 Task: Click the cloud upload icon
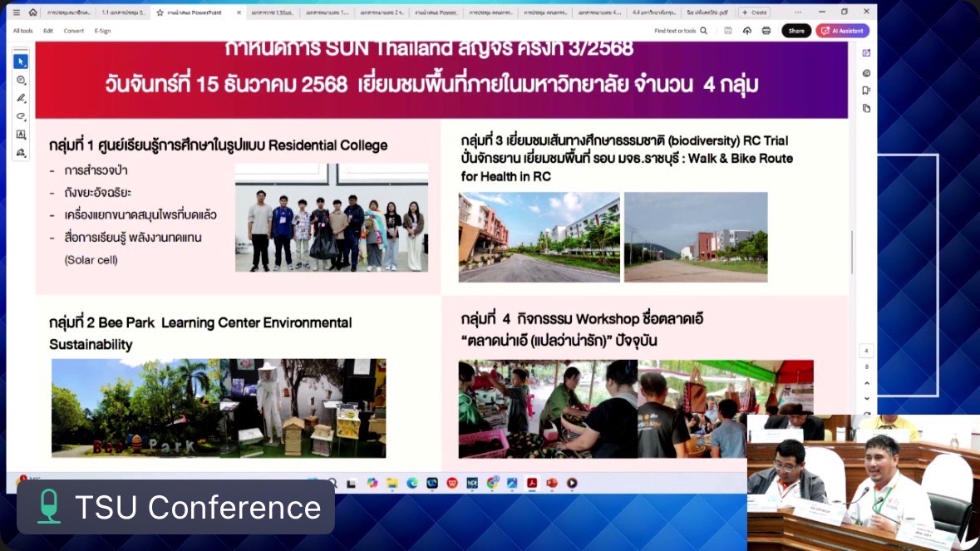tap(746, 31)
